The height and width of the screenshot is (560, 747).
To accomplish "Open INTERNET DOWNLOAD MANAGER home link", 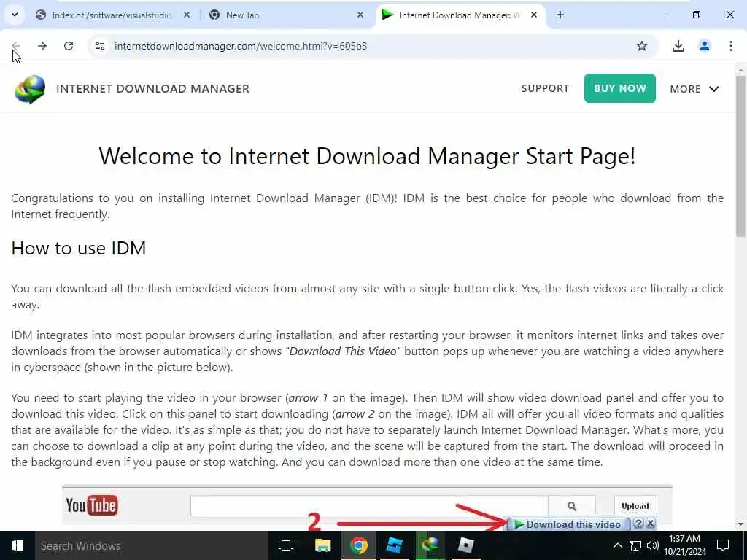I will click(153, 88).
